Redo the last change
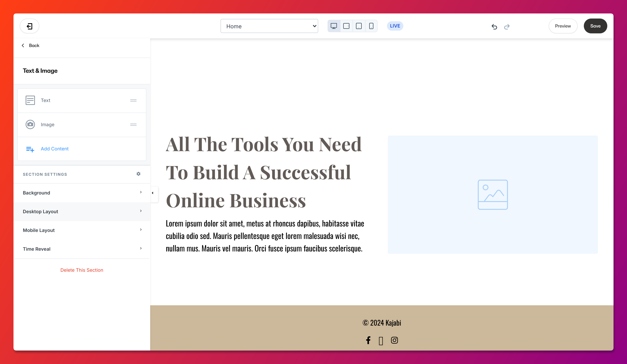This screenshot has width=627, height=364. [x=507, y=27]
